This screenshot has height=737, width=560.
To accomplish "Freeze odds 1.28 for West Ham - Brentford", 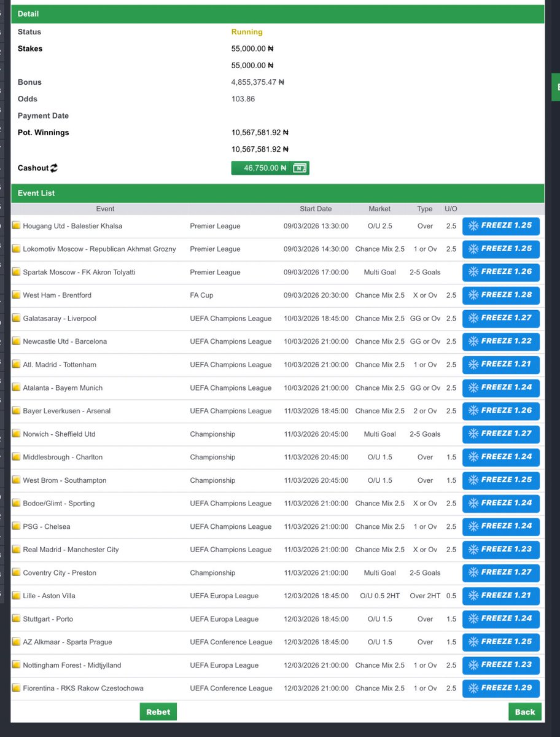I will pyautogui.click(x=501, y=295).
